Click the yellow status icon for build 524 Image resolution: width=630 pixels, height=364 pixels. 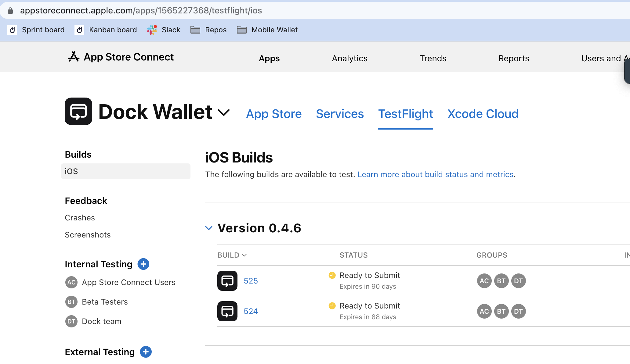pyautogui.click(x=332, y=306)
